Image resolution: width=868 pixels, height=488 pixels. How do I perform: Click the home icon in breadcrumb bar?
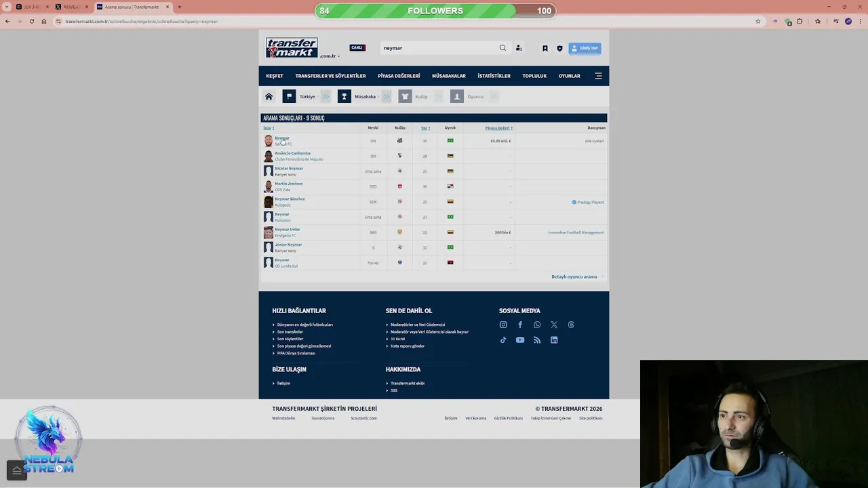coord(269,96)
